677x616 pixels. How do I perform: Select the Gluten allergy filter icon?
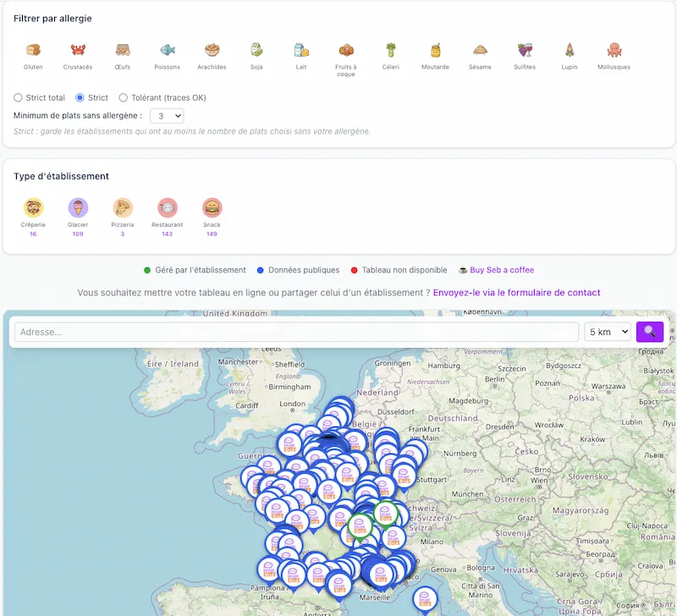tap(34, 48)
